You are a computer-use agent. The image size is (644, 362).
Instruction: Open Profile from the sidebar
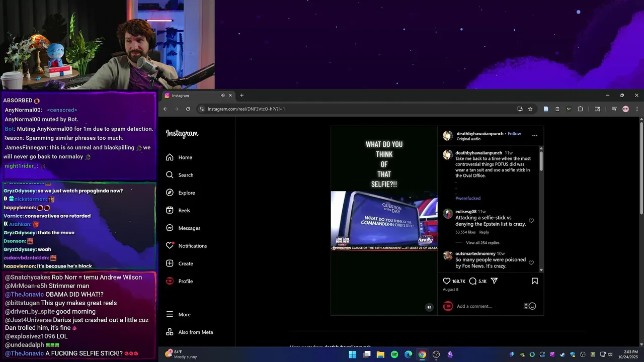point(180,281)
